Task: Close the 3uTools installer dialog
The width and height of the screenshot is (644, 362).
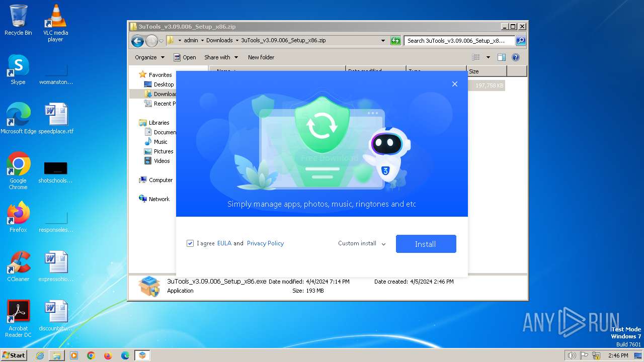Action: [455, 84]
